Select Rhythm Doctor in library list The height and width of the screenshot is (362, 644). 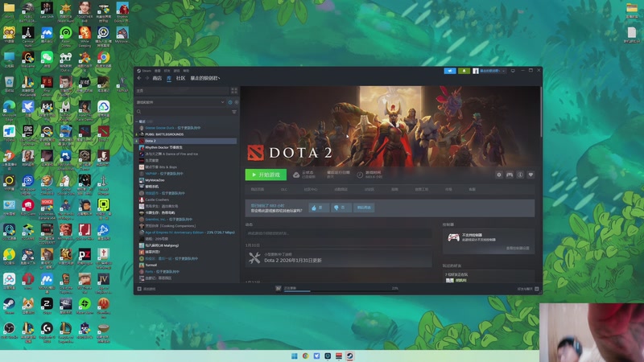[187, 147]
